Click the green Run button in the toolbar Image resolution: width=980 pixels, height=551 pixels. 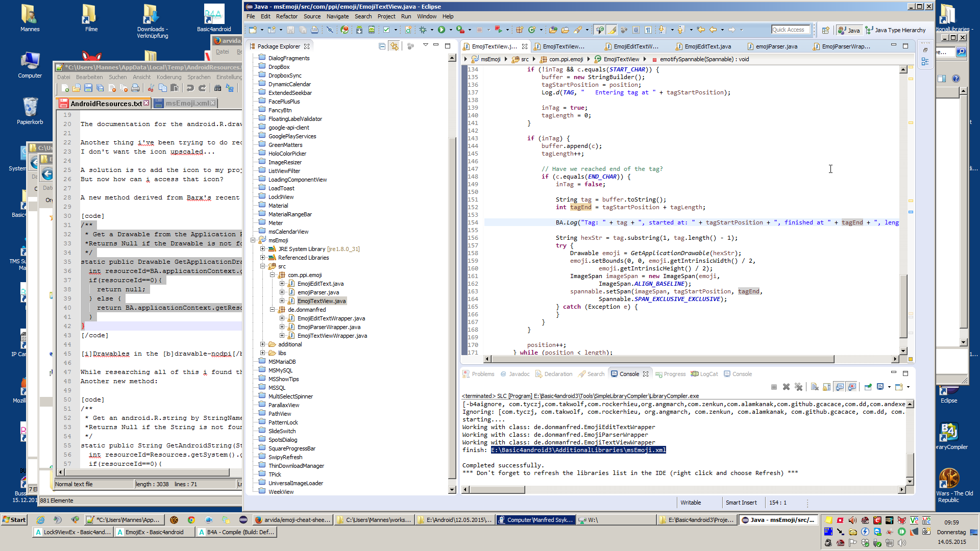click(442, 30)
